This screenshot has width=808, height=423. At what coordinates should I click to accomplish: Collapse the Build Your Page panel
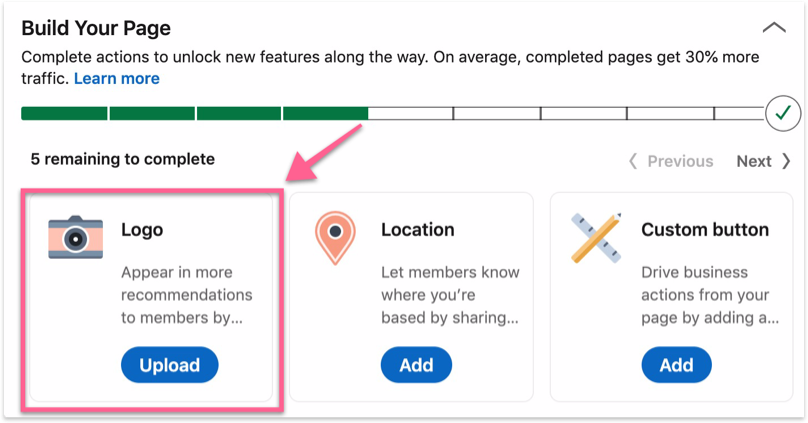773,28
